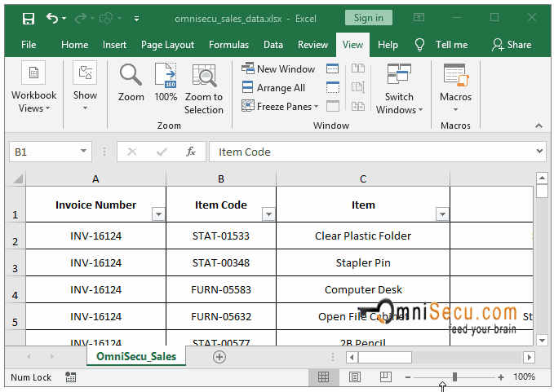Click the Tell me lightbulb search
The width and height of the screenshot is (554, 392).
[x=441, y=45]
